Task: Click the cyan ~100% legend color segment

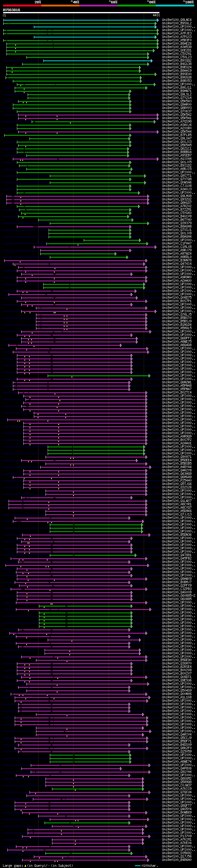Action: pyautogui.click(x=175, y=6)
